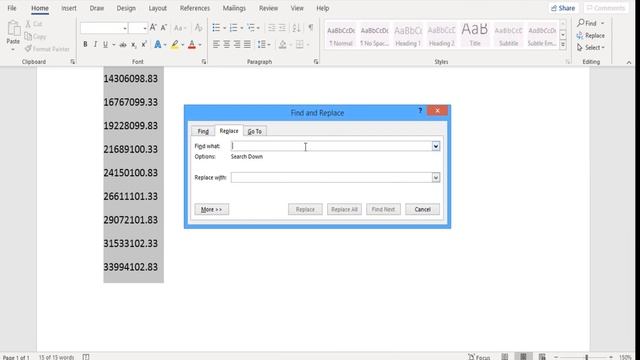Collapse the ribbon
This screenshot has width=640, height=360.
(629, 62)
